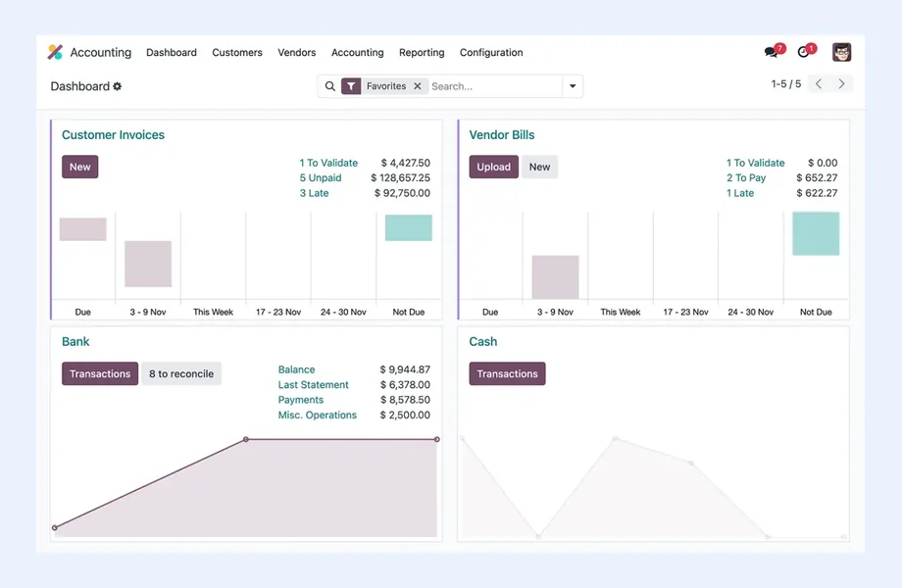Viewport: 902px width, 588px height.
Task: Click the Accounting app logo icon
Action: [55, 52]
